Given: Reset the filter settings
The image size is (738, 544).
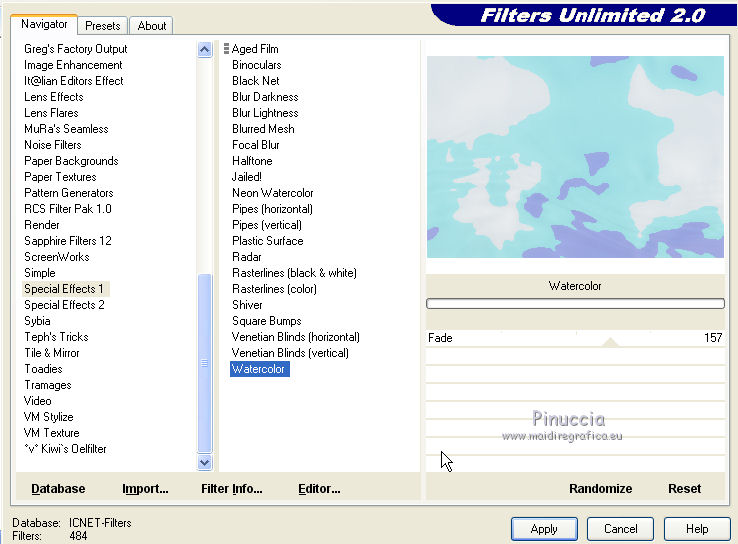Looking at the screenshot, I should click(x=684, y=488).
